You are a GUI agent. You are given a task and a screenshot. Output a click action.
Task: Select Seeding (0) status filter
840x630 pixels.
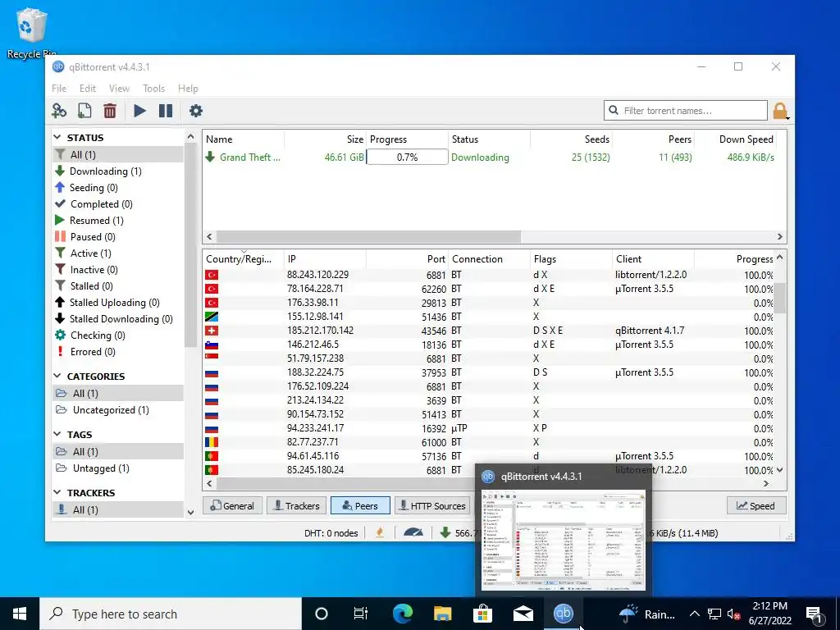tap(118, 188)
